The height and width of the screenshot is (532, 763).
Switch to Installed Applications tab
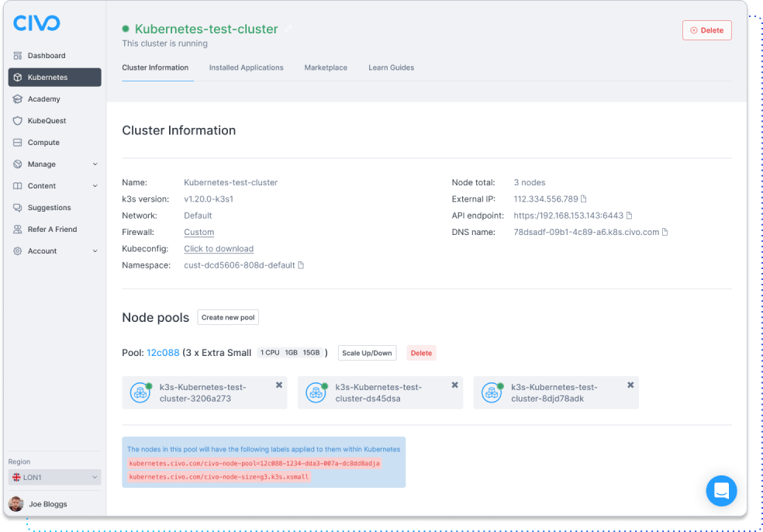[247, 67]
